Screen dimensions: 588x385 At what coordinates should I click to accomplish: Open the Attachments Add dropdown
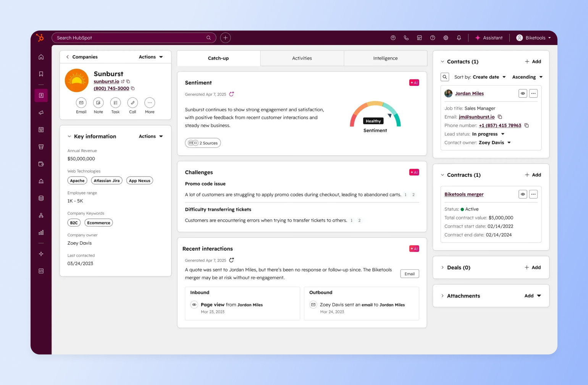pos(533,296)
